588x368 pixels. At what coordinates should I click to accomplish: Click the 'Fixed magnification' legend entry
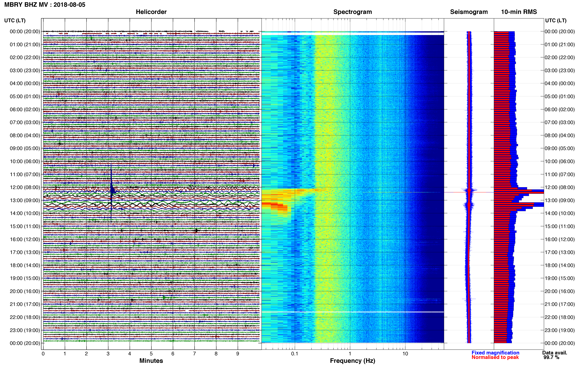coord(495,353)
